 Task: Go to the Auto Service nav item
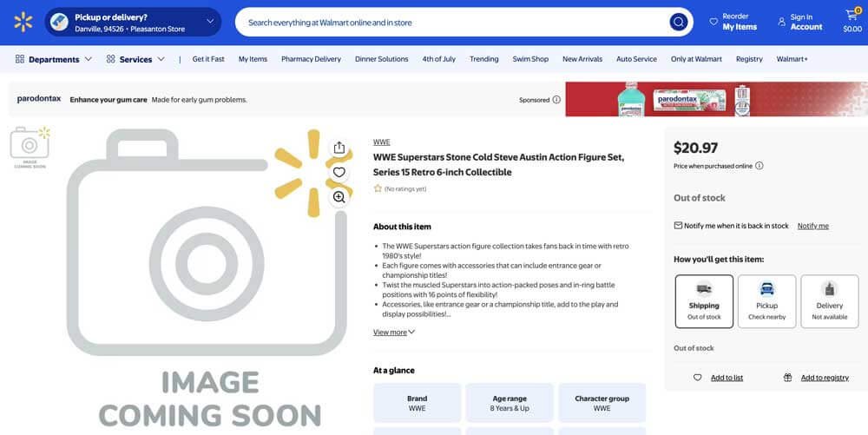tap(636, 59)
